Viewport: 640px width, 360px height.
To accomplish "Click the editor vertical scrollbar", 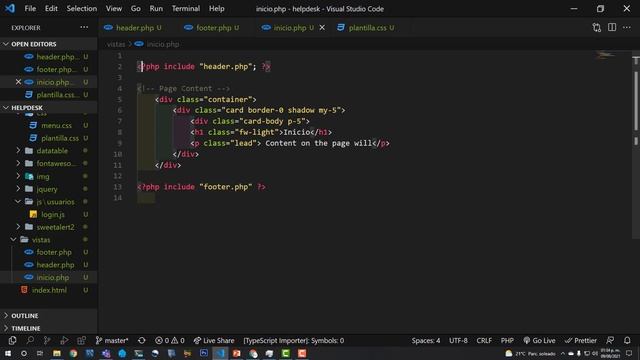I will tap(636, 101).
